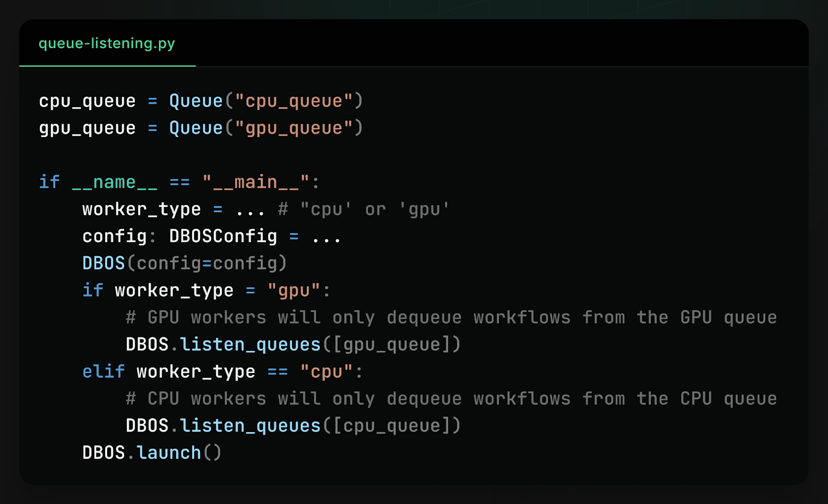This screenshot has width=828, height=504.
Task: Click the line if __name__ == "__main__":
Action: [180, 182]
